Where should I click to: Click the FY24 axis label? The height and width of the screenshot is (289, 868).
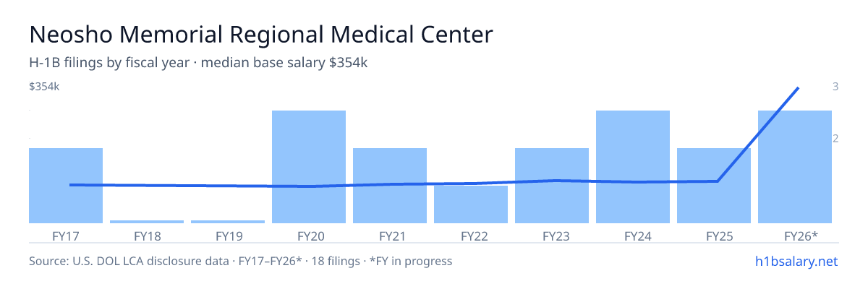(x=633, y=236)
